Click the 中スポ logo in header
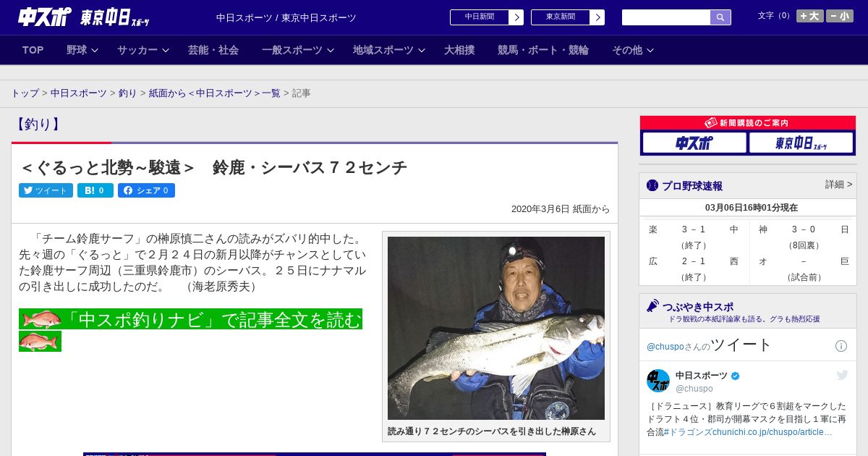Viewport: 868px width, 456px height. click(x=45, y=17)
